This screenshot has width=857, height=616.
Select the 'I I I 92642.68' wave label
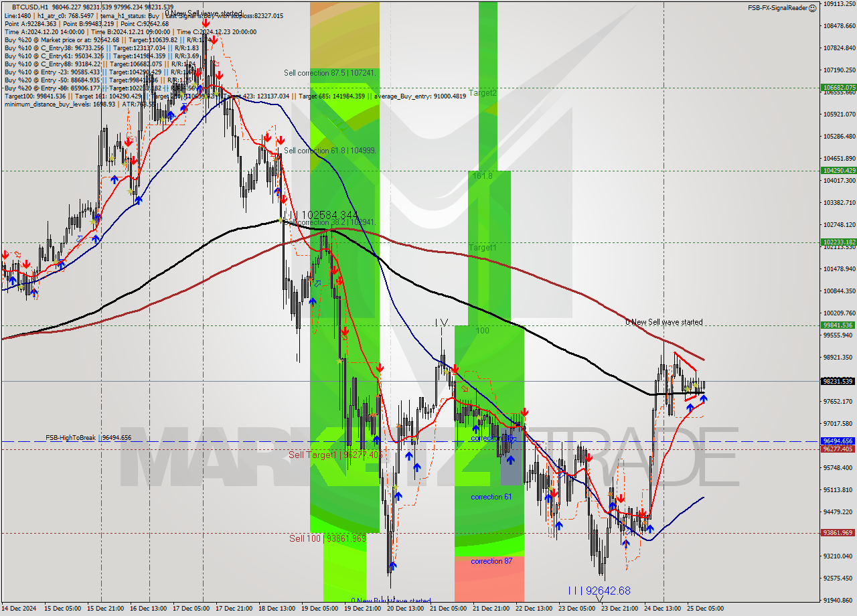pos(599,591)
